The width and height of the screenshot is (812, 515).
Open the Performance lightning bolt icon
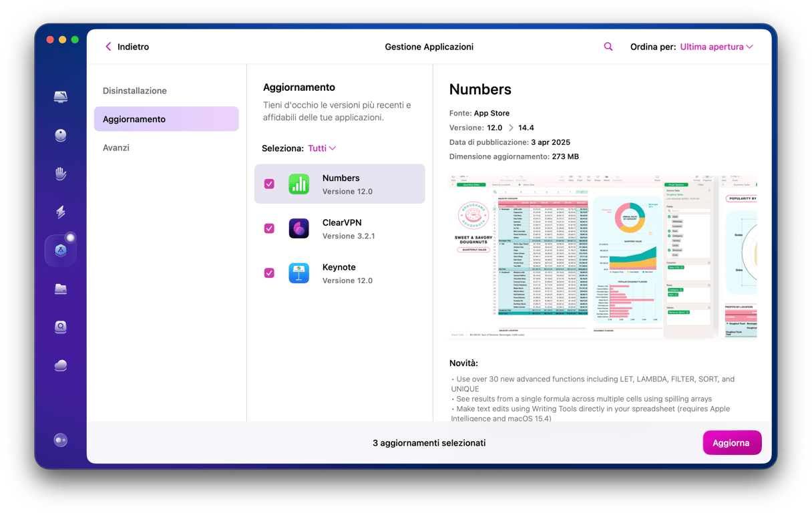[61, 212]
